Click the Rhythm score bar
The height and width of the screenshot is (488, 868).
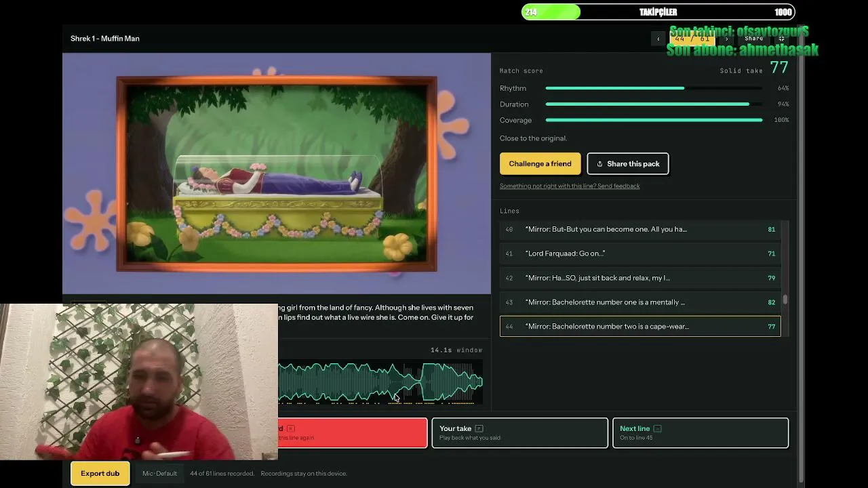pyautogui.click(x=654, y=88)
